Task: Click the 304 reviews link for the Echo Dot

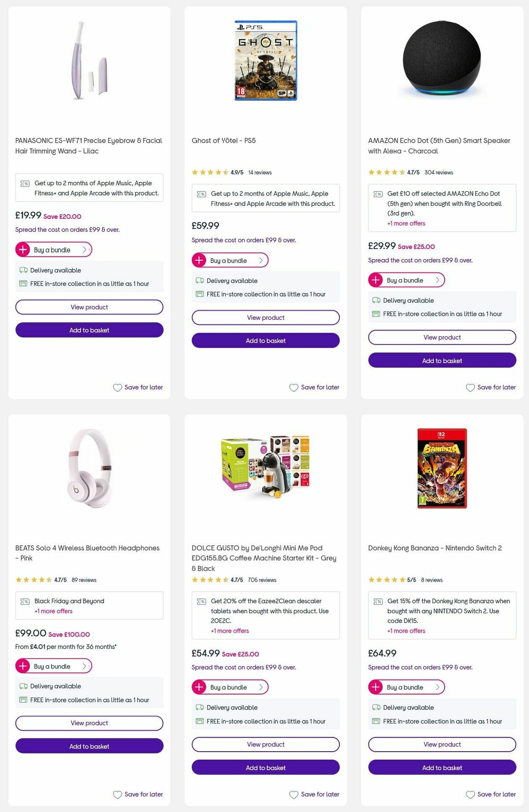Action: click(x=438, y=172)
